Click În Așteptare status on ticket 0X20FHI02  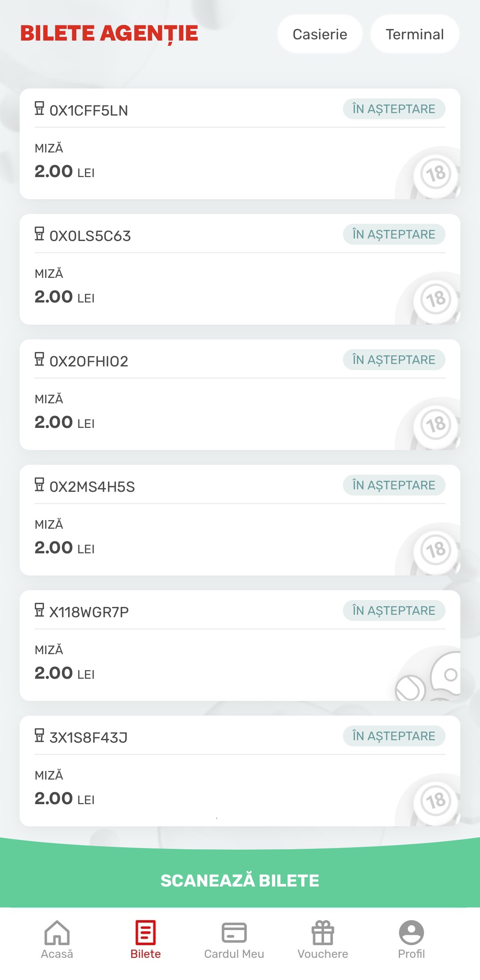point(394,359)
